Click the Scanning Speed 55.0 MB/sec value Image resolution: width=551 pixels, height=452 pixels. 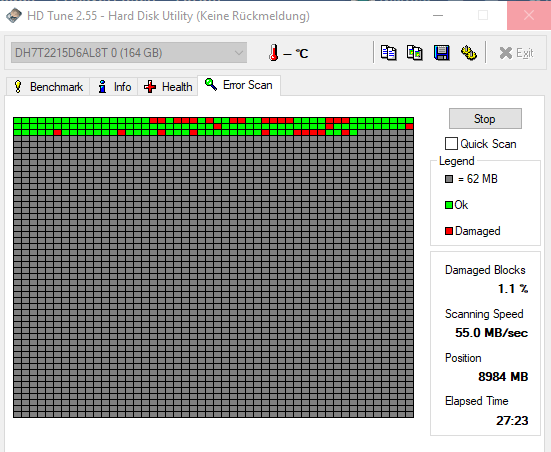point(491,332)
